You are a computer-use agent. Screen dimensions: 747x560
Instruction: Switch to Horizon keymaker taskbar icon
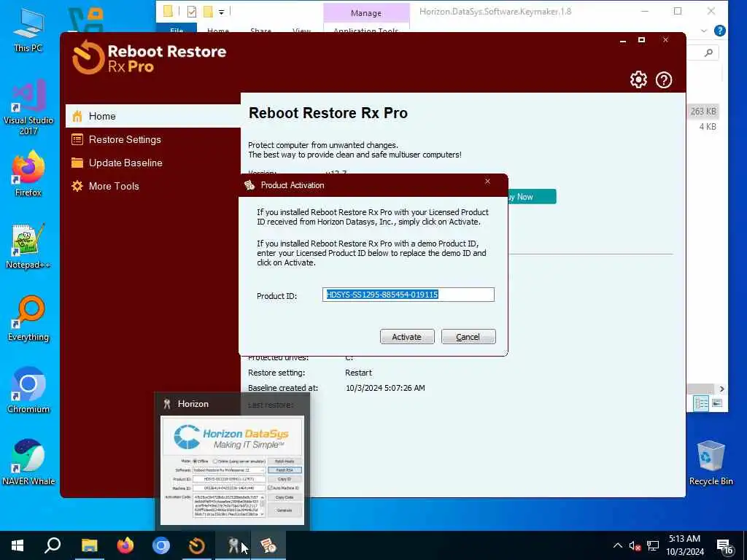[x=233, y=545]
